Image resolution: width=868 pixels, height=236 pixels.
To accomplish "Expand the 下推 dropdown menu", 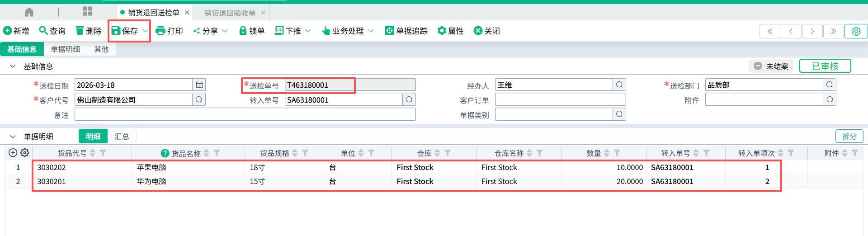I will 308,31.
